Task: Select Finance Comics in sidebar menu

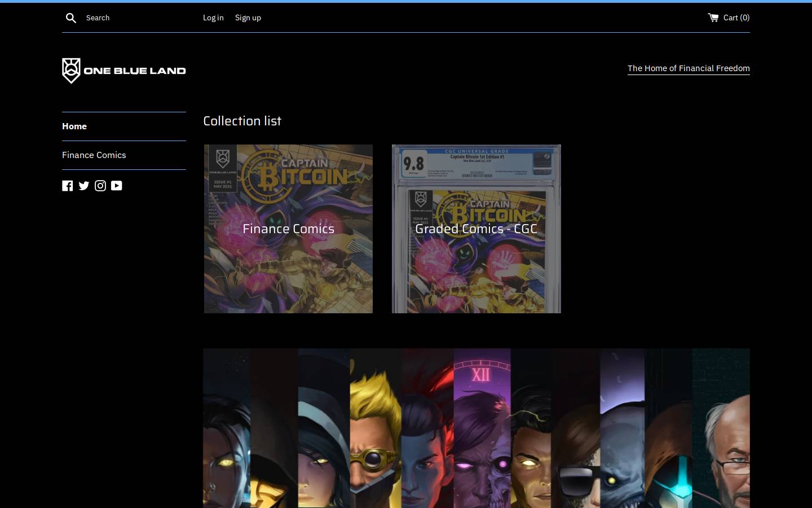Action: tap(94, 155)
